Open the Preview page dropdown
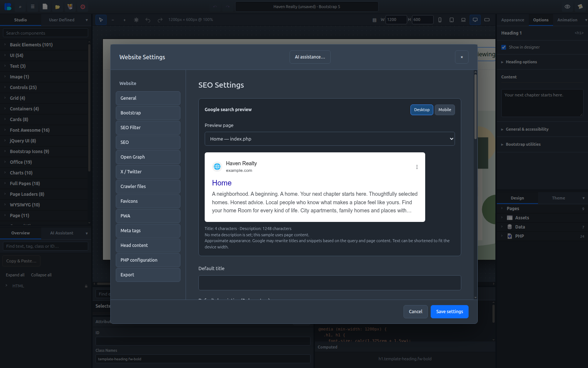588x368 pixels. point(330,139)
